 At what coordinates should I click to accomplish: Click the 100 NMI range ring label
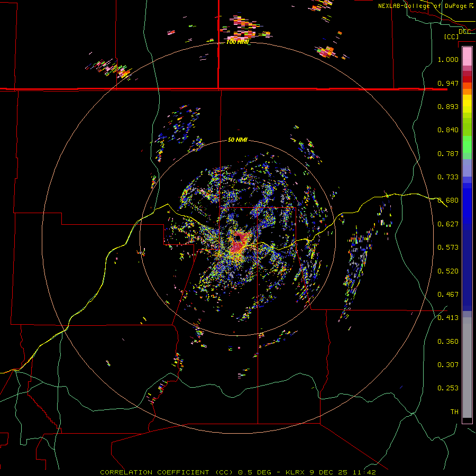coord(237,42)
